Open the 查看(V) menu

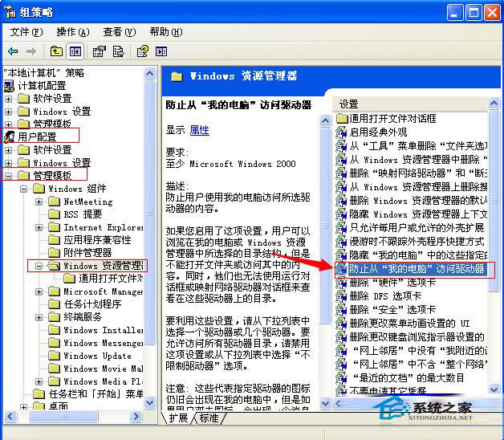tap(119, 32)
